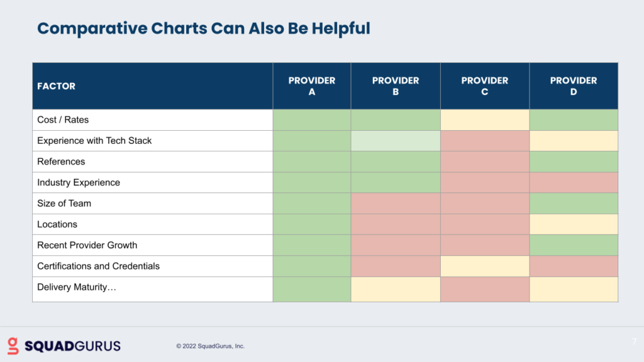
Task: Click the Experience with Tech Stack label
Action: (94, 141)
